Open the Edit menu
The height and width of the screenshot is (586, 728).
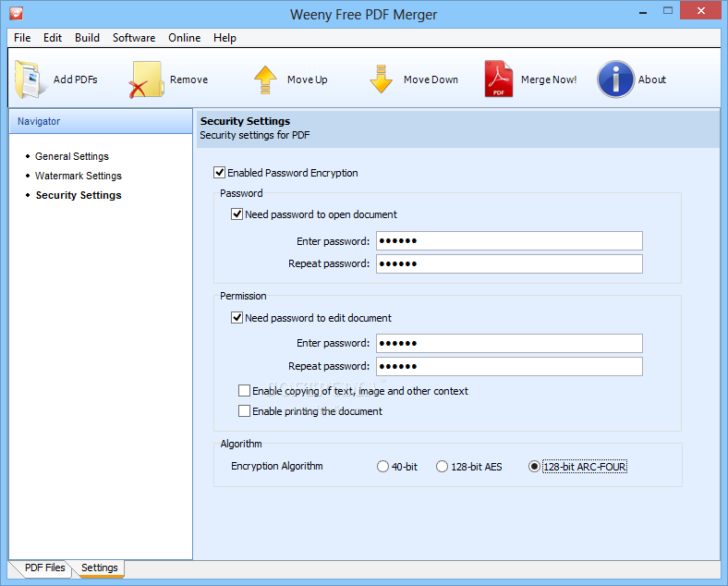click(53, 38)
